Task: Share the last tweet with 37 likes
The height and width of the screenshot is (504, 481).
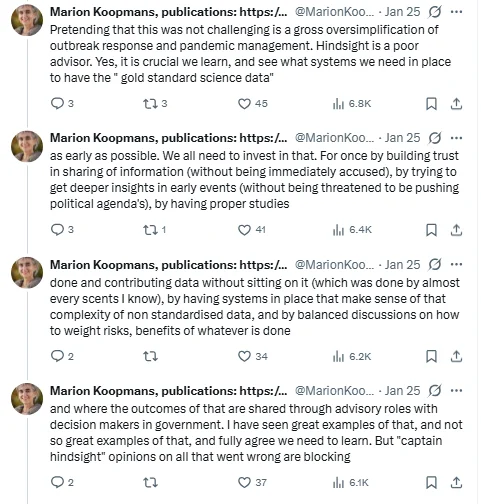Action: click(x=456, y=482)
